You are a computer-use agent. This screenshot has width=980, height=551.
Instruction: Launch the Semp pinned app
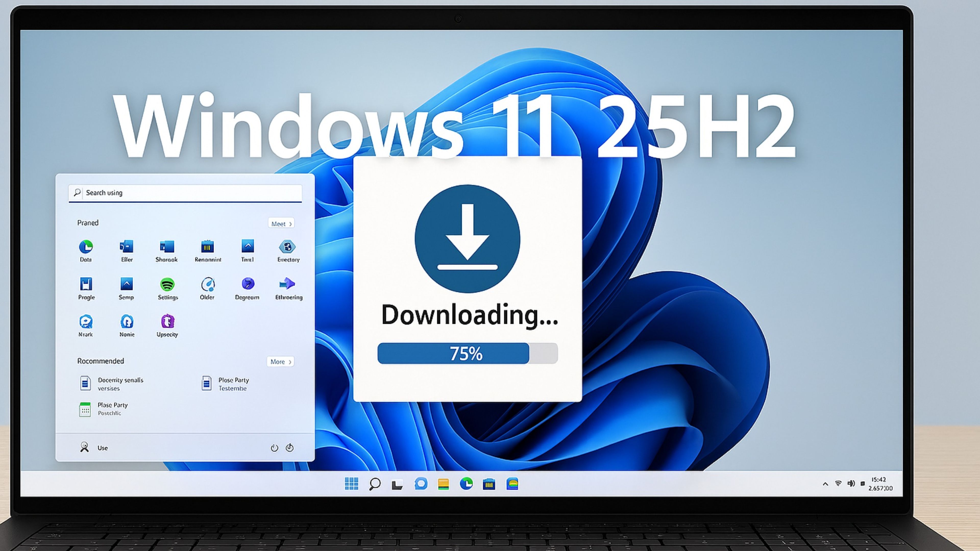126,284
